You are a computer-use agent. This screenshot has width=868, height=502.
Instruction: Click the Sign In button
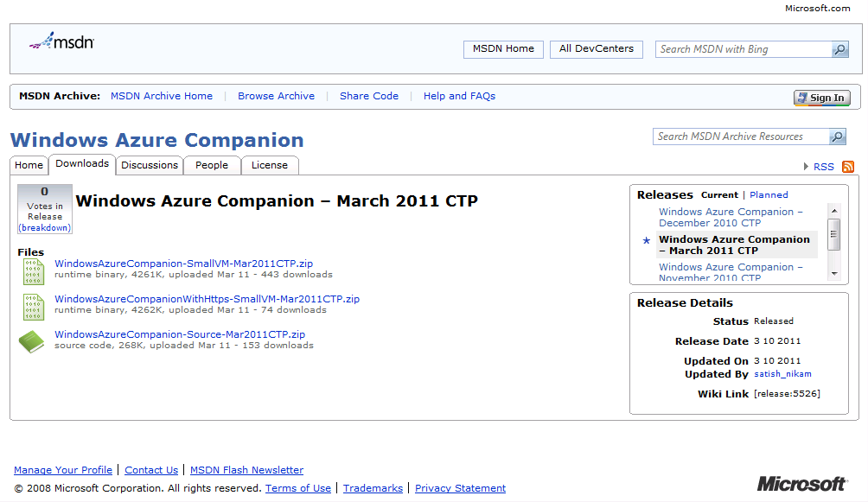(822, 98)
